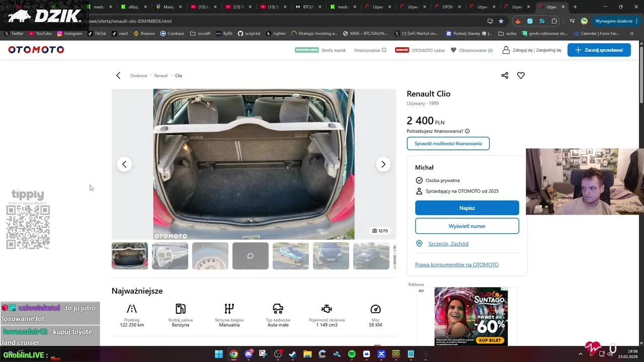Click the OTOMOTO logo

click(x=36, y=50)
